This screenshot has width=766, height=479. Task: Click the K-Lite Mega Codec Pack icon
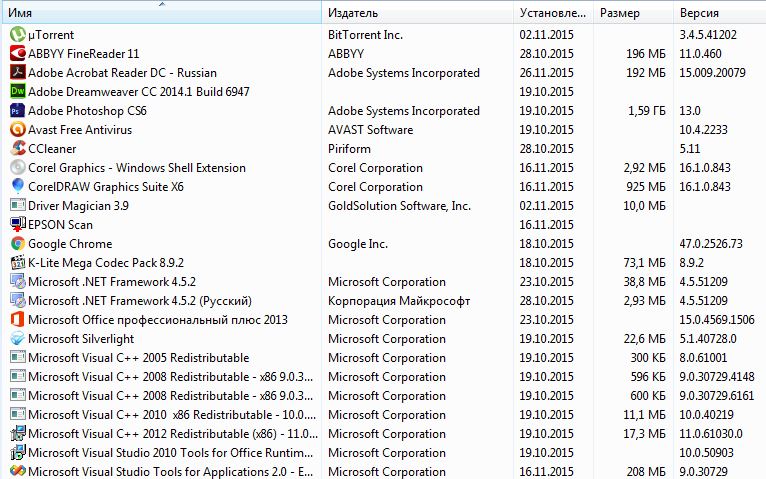click(18, 263)
